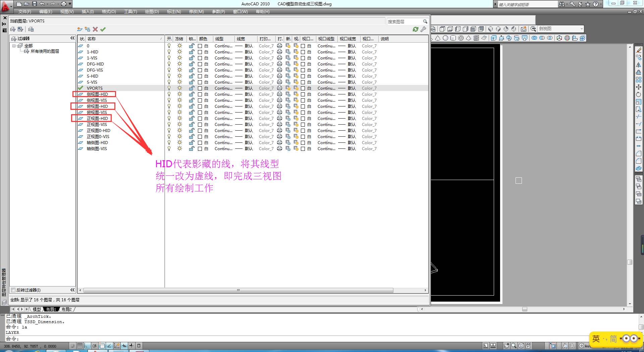This screenshot has height=352, width=644.
Task: Click the New Layer icon
Action: [80, 29]
